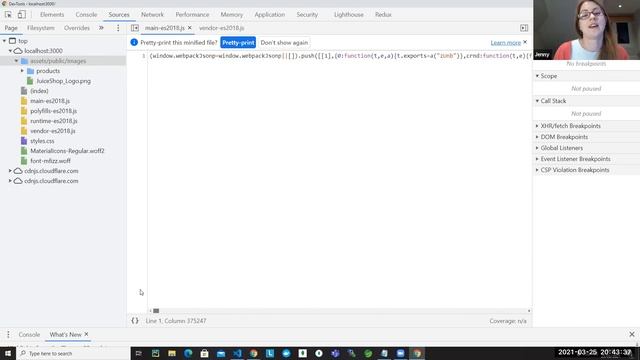
Task: Select JuiceShop_Logo.png in file tree
Action: tap(63, 81)
